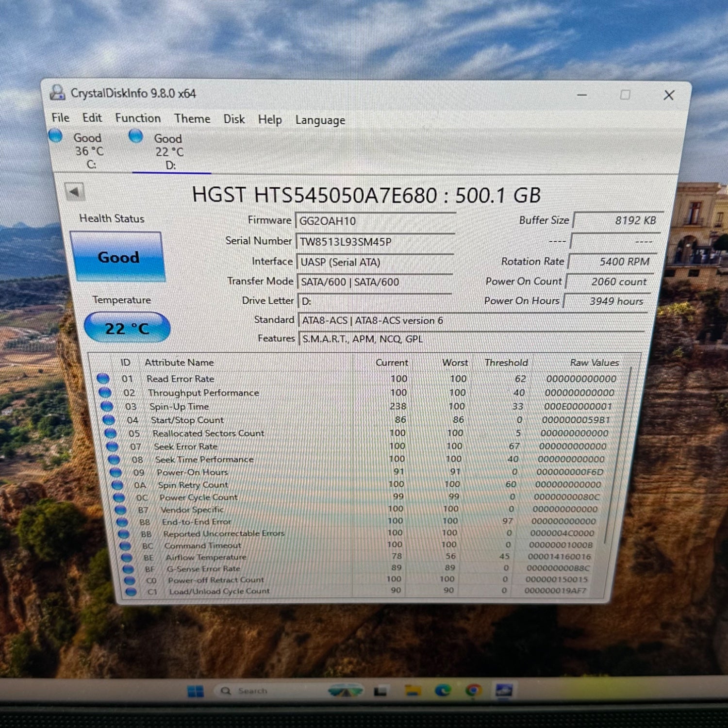Screen dimensions: 728x728
Task: Click status orb for Load/Unload Cycle Count
Action: click(131, 591)
